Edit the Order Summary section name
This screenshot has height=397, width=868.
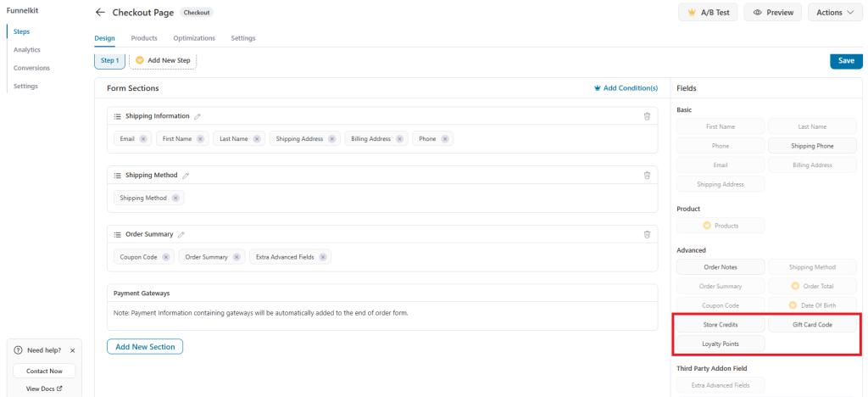(x=181, y=234)
